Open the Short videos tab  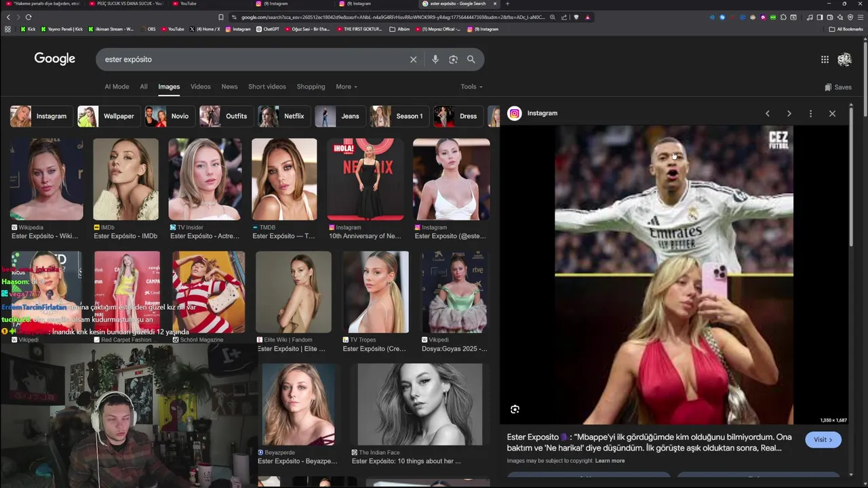click(267, 87)
